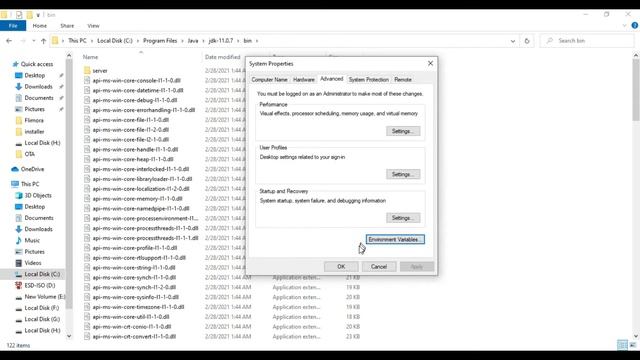Viewport: 640px width, 360px height.
Task: Open New Volume (E:) drive
Action: [44, 297]
